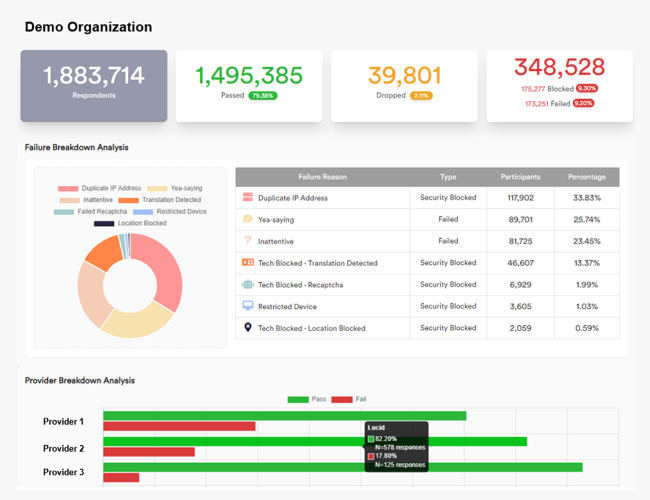Screen dimensions: 650x500
Task: Click the Translation Detected row icon
Action: 248,263
